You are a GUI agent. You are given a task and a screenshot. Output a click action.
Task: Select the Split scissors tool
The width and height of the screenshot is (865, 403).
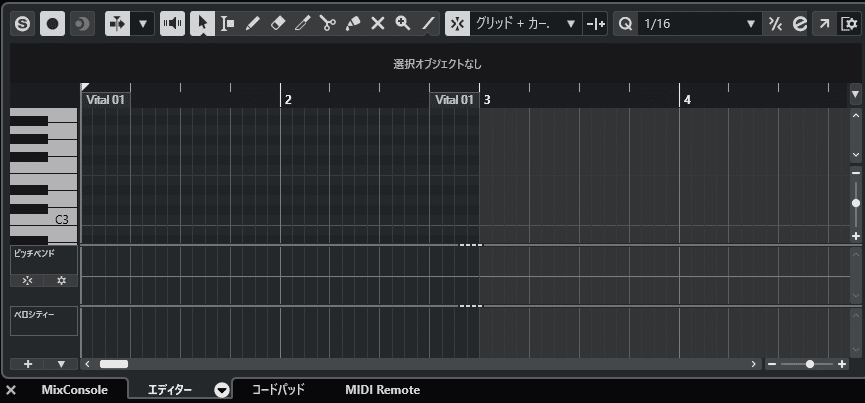[328, 24]
